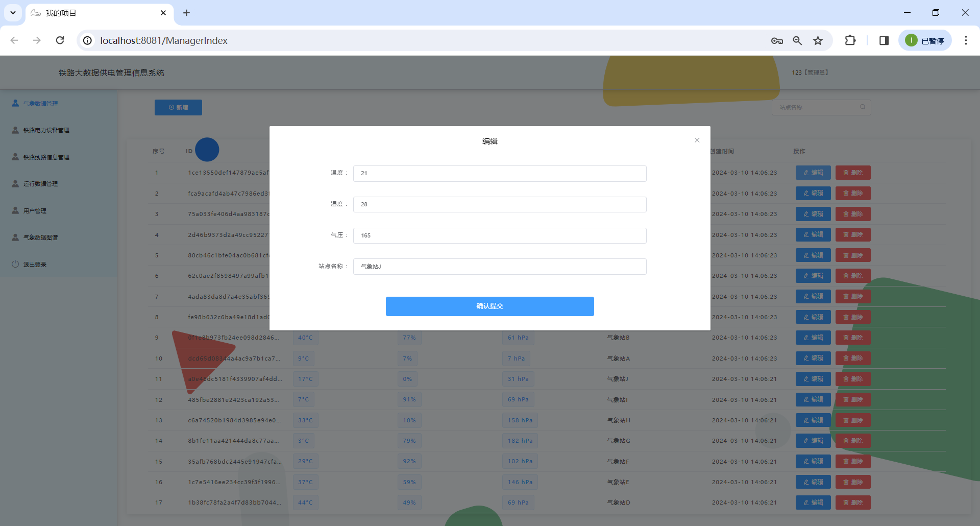The image size is (980, 526).
Task: Click 删除 button for row 1
Action: (x=853, y=173)
